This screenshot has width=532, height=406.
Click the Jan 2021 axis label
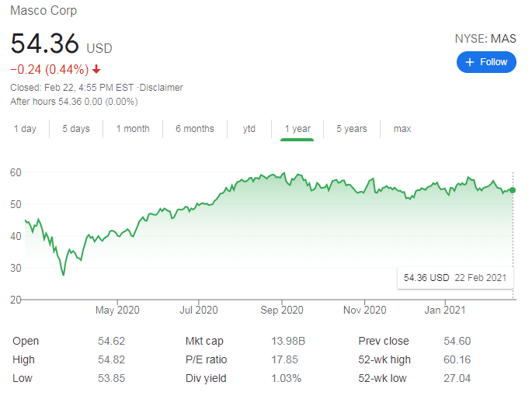[445, 310]
